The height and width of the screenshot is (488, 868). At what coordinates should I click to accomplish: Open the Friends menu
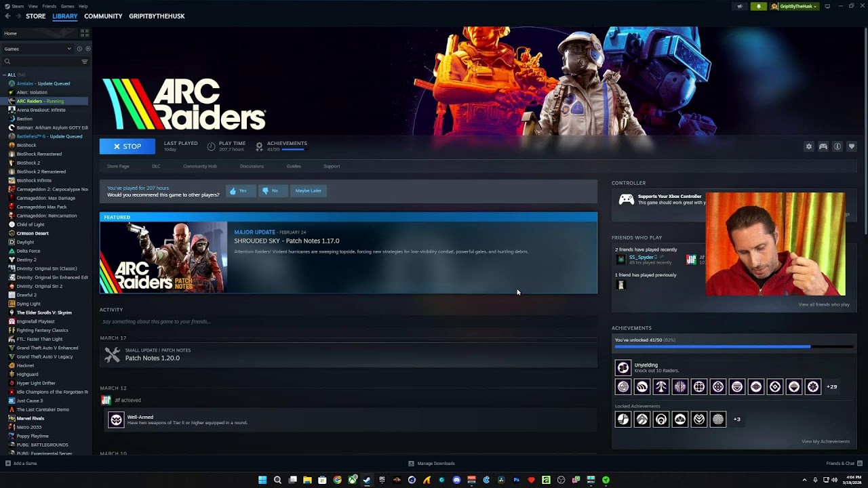point(50,6)
